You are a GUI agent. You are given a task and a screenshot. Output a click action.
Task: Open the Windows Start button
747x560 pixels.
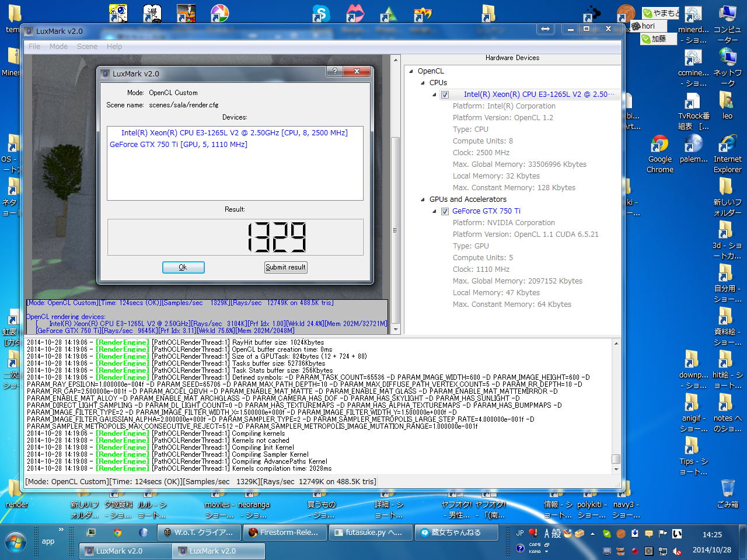coord(16,542)
